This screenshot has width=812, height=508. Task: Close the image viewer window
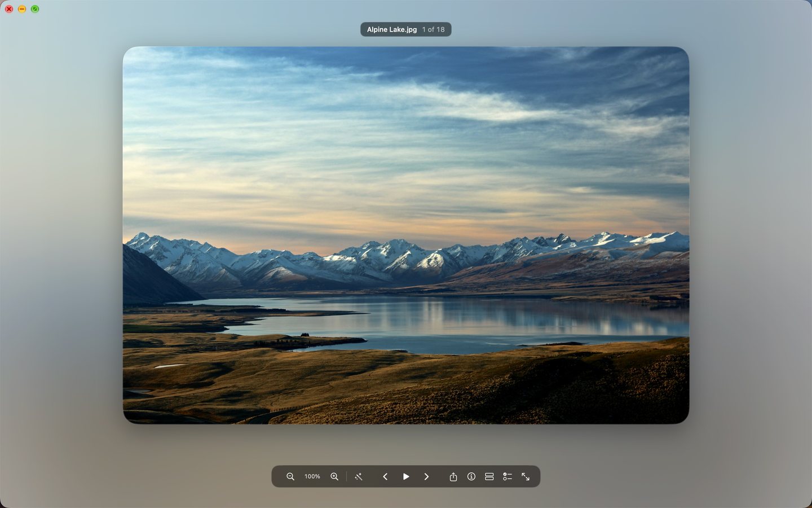(9, 9)
